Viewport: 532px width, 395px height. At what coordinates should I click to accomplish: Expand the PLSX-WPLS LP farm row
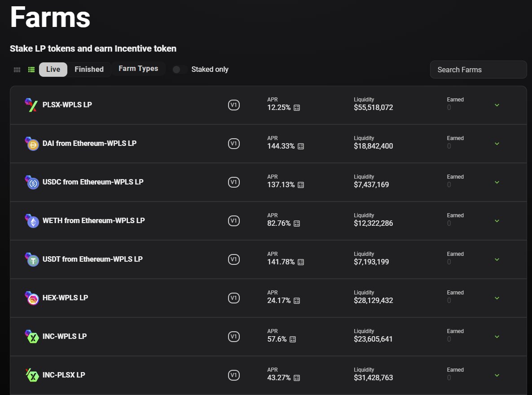click(x=497, y=105)
